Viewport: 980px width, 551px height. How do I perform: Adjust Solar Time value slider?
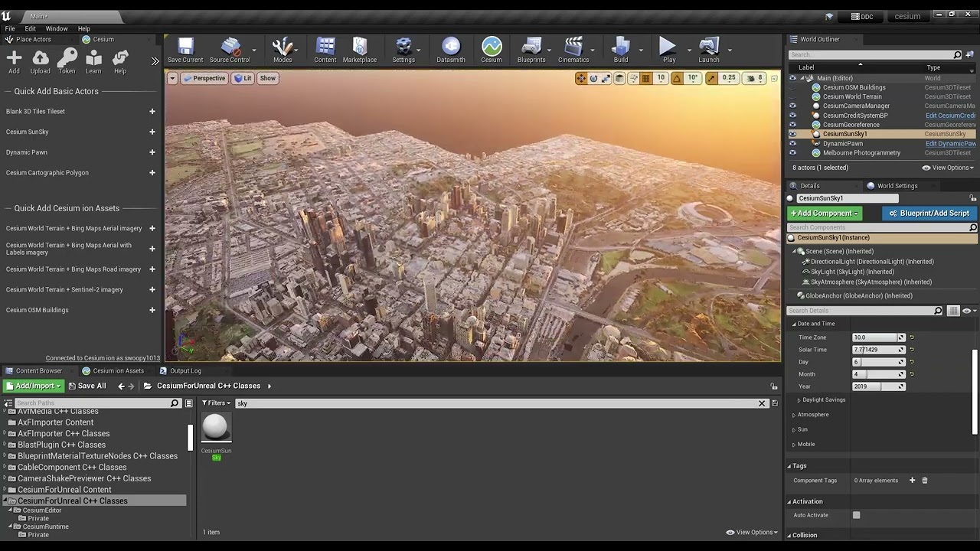click(879, 350)
